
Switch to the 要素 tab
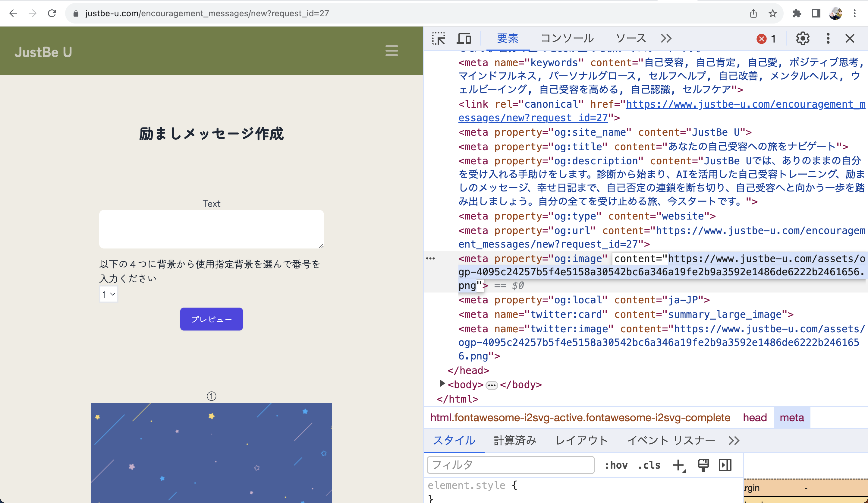point(507,38)
